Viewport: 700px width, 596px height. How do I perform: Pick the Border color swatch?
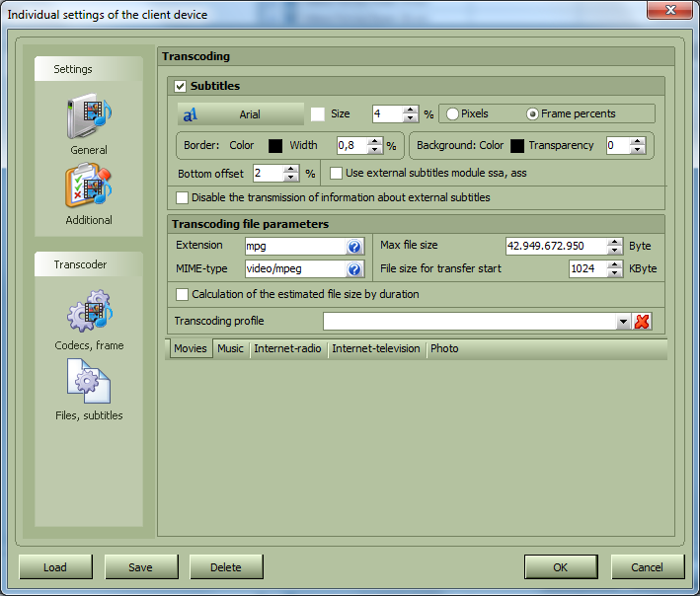pyautogui.click(x=275, y=146)
